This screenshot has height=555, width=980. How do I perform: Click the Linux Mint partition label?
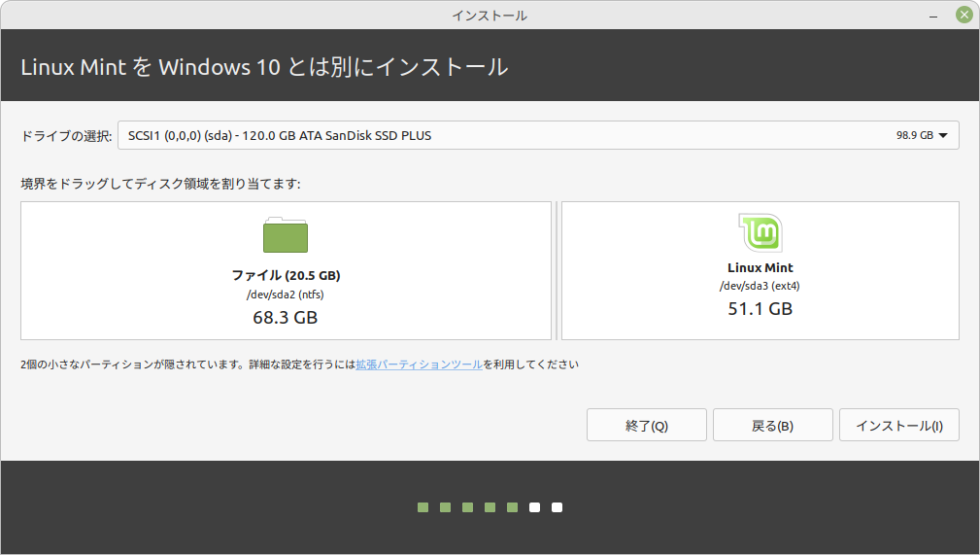coord(760,268)
